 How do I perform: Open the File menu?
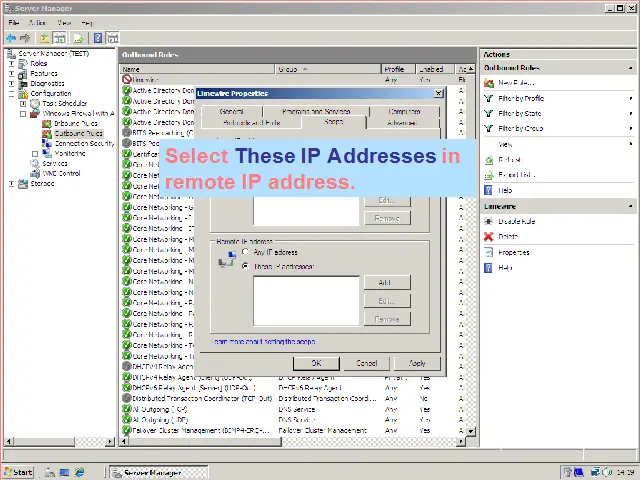[x=14, y=22]
